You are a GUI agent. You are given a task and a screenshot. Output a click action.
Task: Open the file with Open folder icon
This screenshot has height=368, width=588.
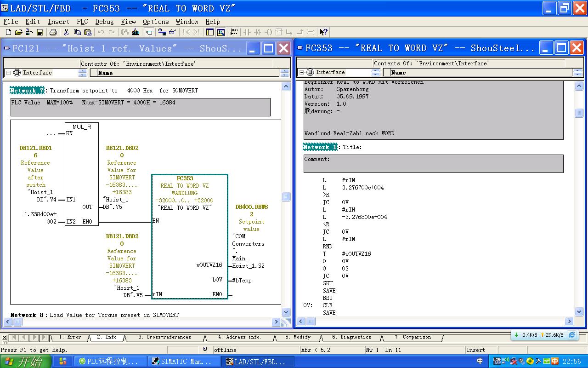[x=19, y=32]
